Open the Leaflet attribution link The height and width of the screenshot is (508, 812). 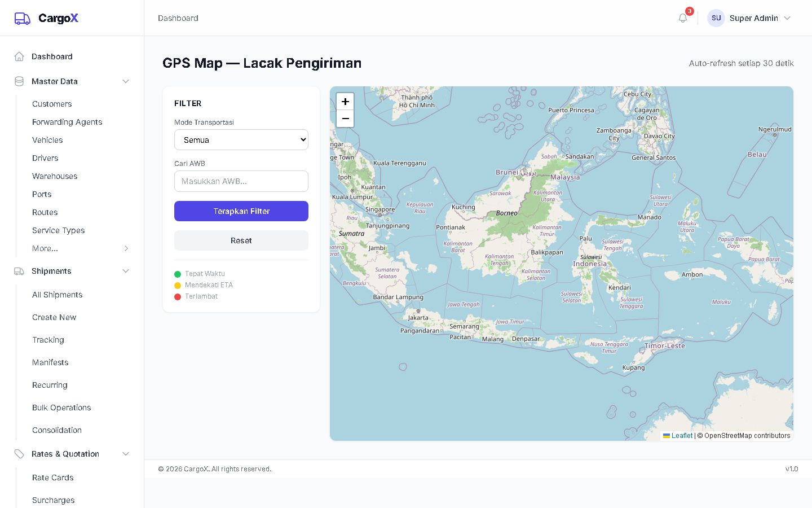coord(682,436)
